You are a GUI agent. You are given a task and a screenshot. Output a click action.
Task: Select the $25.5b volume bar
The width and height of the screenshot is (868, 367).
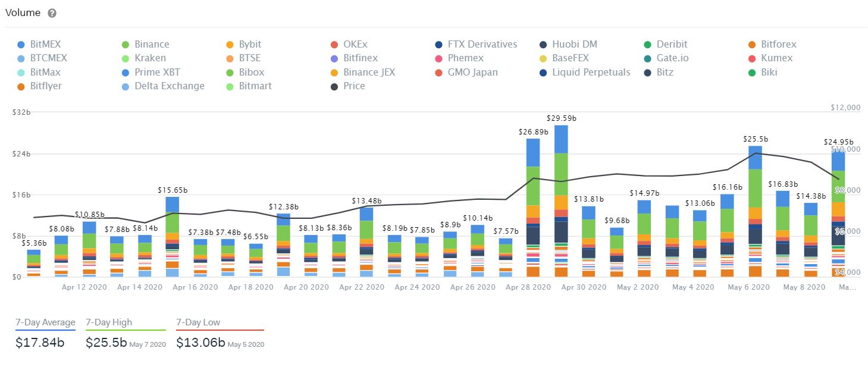click(x=756, y=211)
